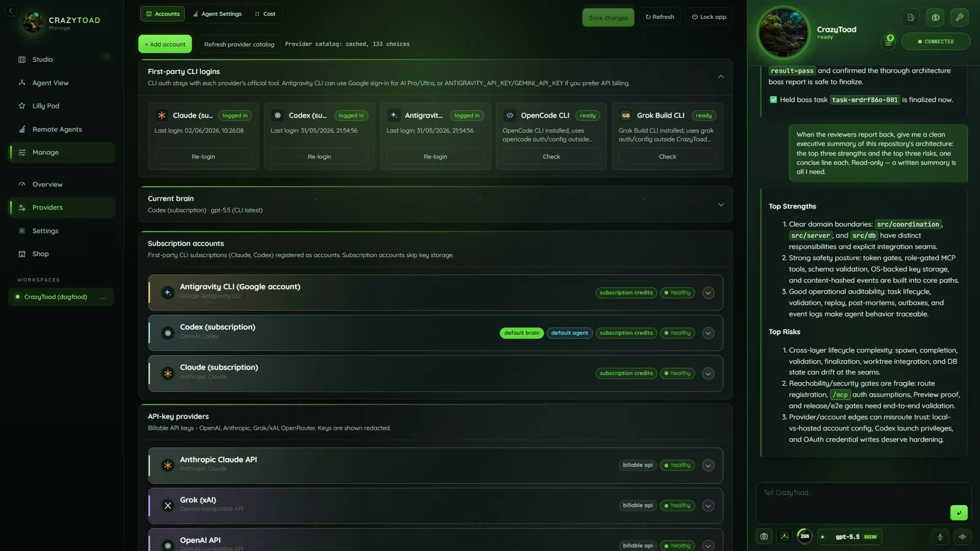Toggle the Held boss task checkbox

pyautogui.click(x=773, y=100)
